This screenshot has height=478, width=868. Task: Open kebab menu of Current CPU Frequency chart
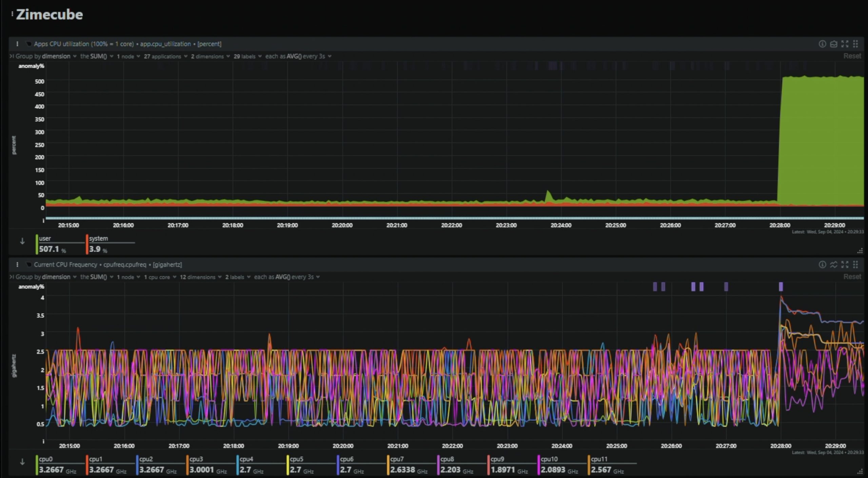(17, 265)
